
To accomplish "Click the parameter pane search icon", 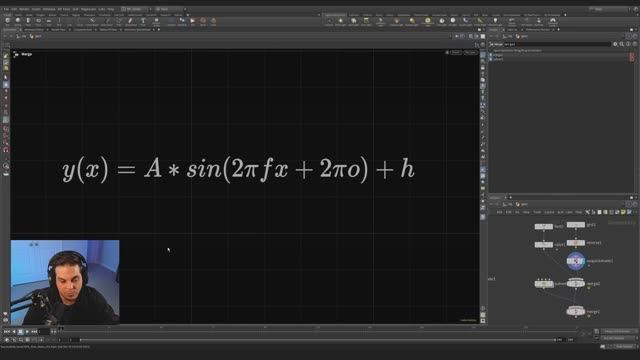I will pyautogui.click(x=622, y=44).
